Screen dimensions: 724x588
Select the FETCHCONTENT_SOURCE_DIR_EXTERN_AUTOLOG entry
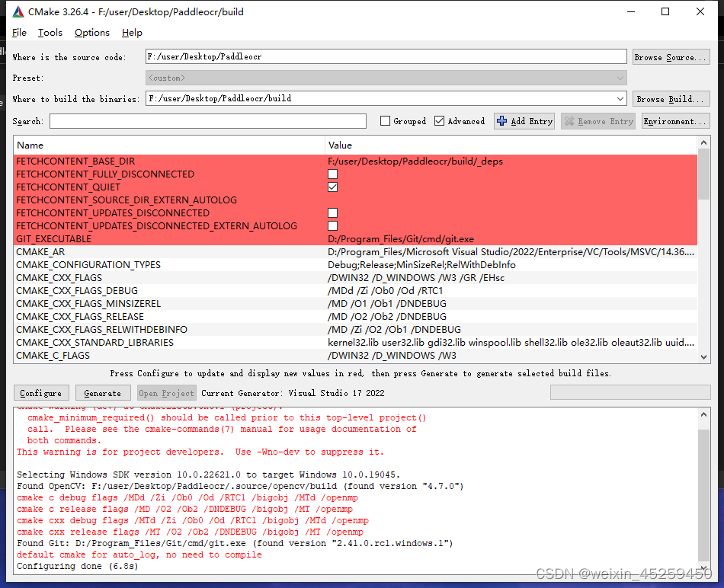(x=355, y=200)
